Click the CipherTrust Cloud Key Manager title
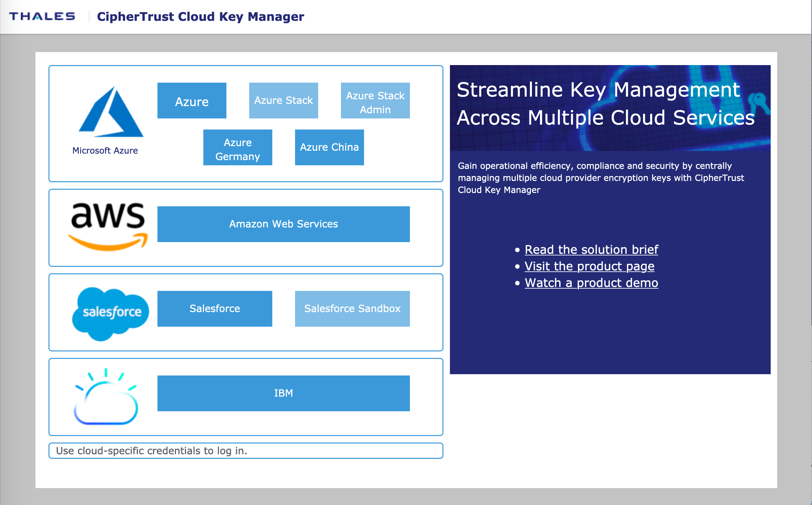 (x=200, y=17)
